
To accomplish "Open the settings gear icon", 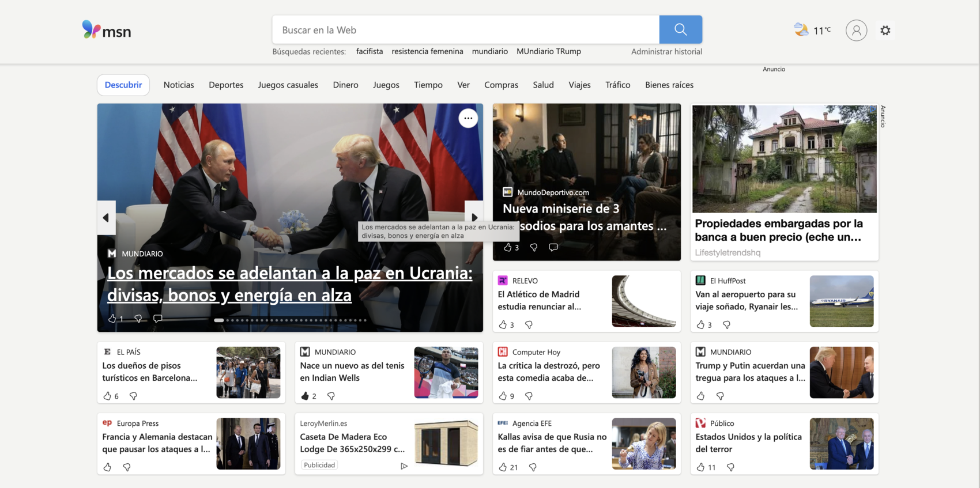I will point(885,30).
